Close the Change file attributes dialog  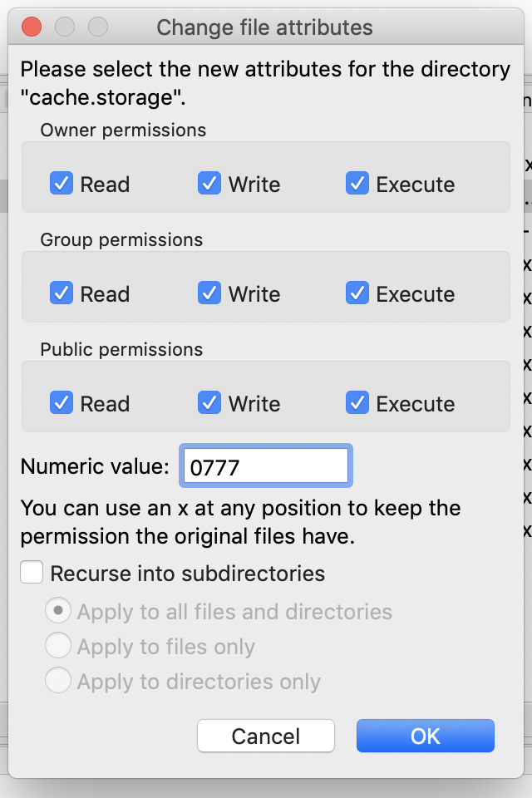32,27
